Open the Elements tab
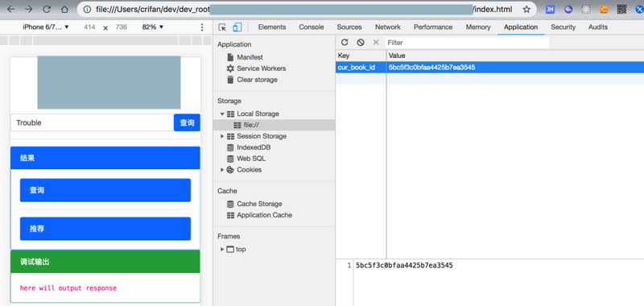This screenshot has width=644, height=306. pyautogui.click(x=271, y=27)
